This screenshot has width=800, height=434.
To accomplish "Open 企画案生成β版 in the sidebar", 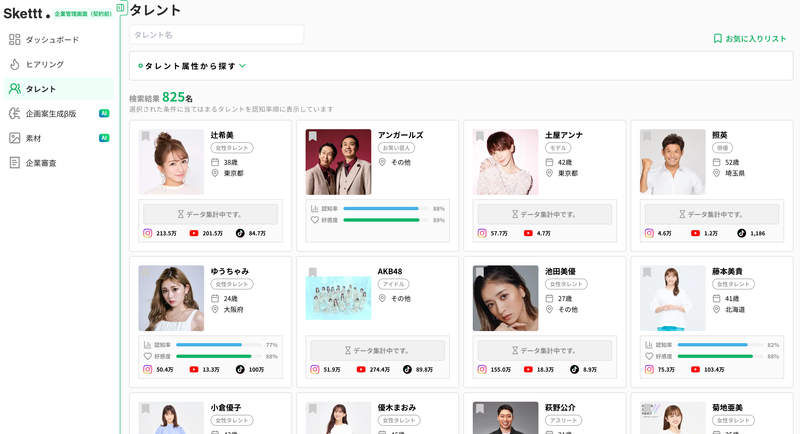I will pos(50,114).
